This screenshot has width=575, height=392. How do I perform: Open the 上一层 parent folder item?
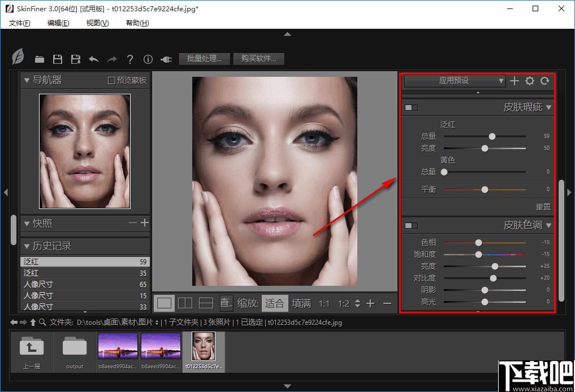[32, 352]
